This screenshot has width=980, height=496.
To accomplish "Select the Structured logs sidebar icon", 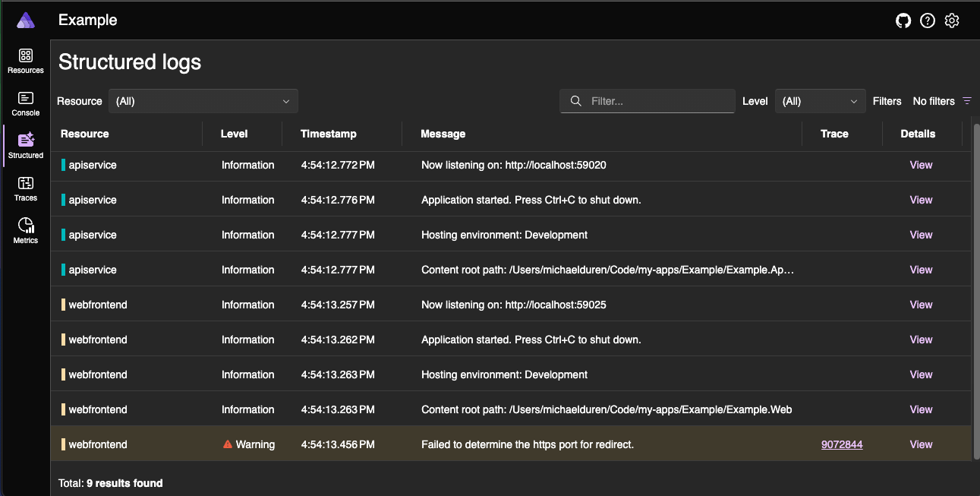I will tap(26, 146).
